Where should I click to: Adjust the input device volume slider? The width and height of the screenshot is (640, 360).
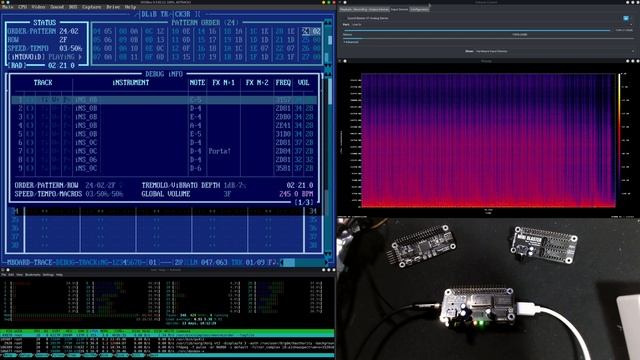tap(476, 30)
